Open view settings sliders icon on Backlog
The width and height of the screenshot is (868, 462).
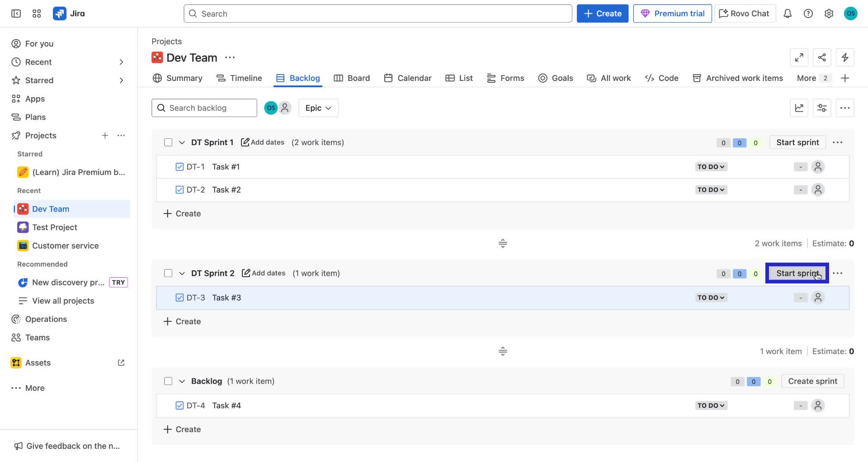(x=821, y=108)
